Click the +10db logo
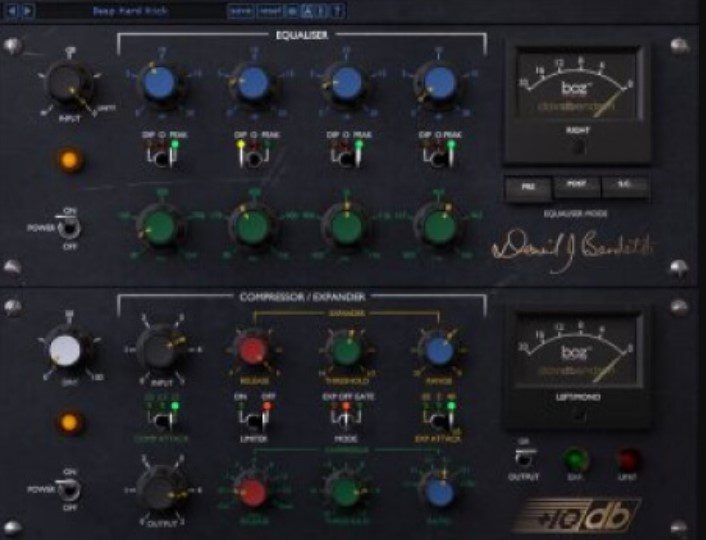Image resolution: width=706 pixels, height=540 pixels. 578,515
